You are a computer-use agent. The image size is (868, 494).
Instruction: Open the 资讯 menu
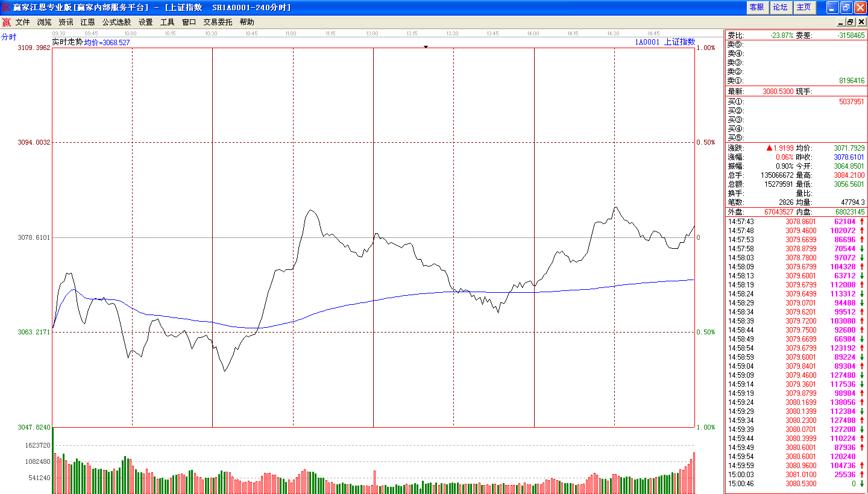(66, 22)
